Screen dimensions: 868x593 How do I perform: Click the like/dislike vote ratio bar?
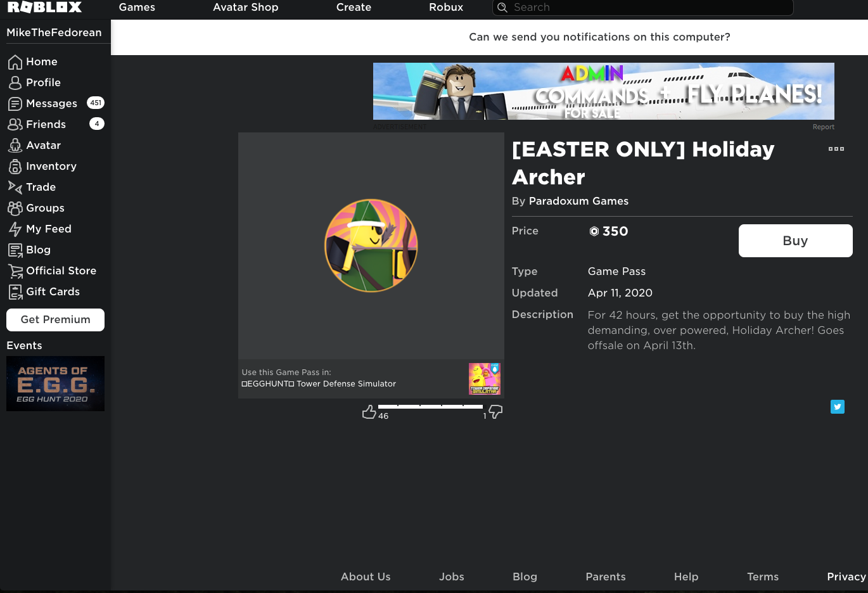click(430, 406)
